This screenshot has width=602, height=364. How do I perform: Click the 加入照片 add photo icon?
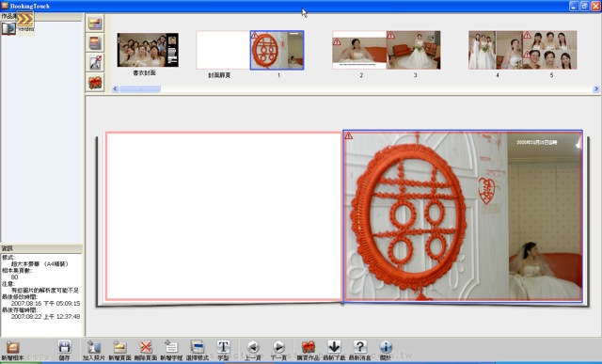pyautogui.click(x=94, y=347)
